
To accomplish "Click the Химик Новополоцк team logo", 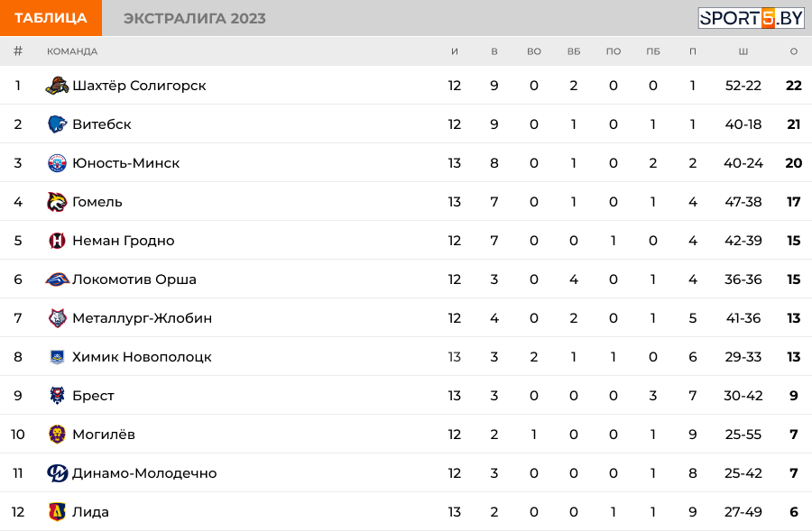I will tap(57, 357).
